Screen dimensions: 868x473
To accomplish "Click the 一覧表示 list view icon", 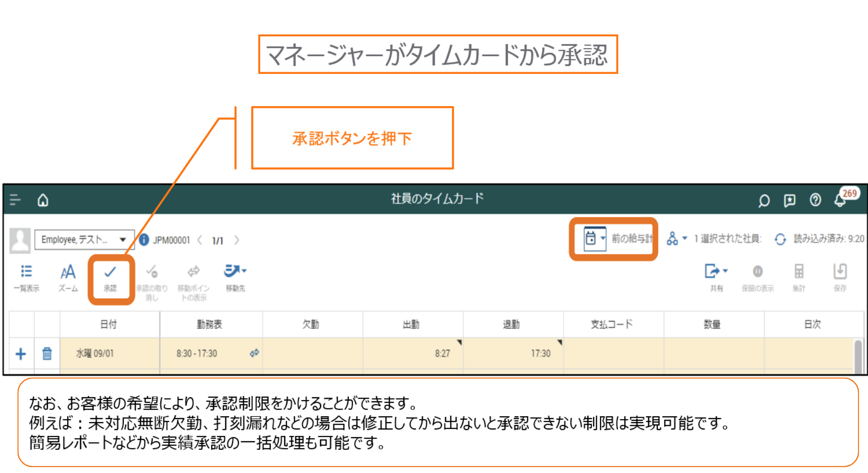I will (26, 278).
